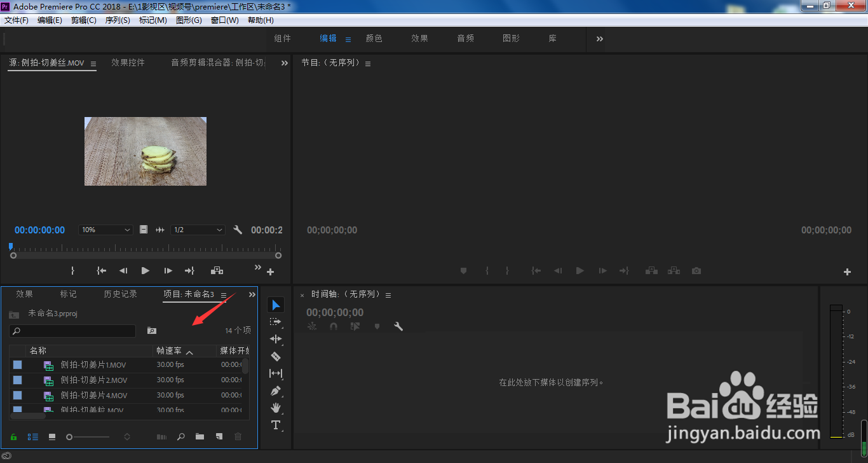868x463 pixels.
Task: Choose the Razor tool
Action: pos(276,356)
